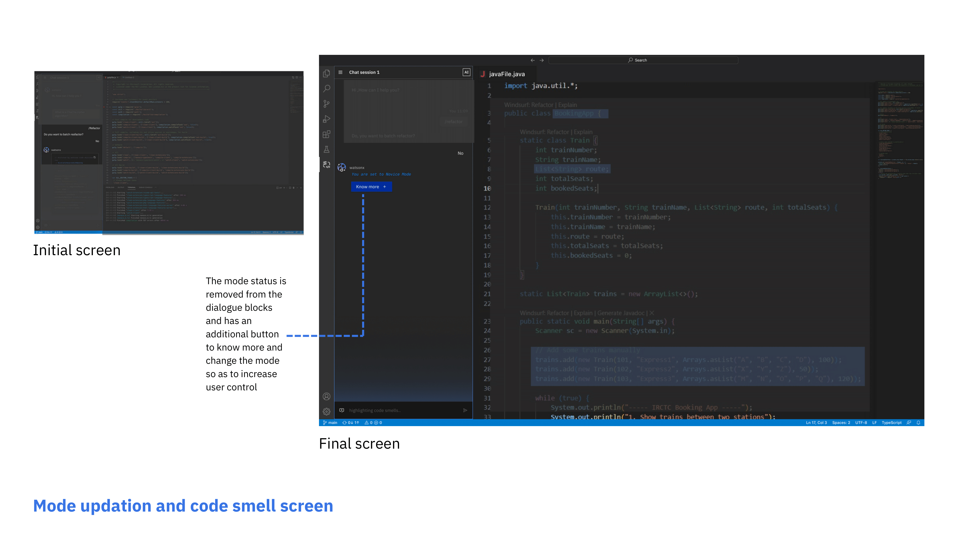Image resolution: width=980 pixels, height=551 pixels.
Task: Click the AI badge icon in chat header
Action: pyautogui.click(x=466, y=72)
